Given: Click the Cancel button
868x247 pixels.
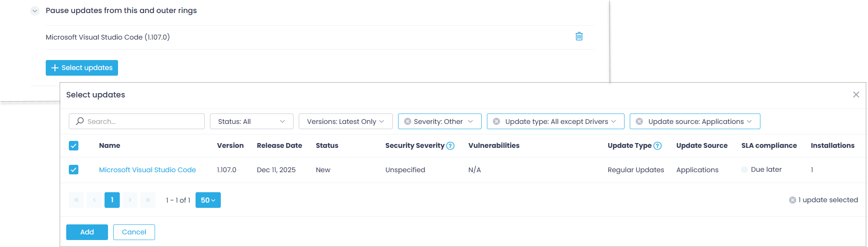Looking at the screenshot, I should (134, 232).
